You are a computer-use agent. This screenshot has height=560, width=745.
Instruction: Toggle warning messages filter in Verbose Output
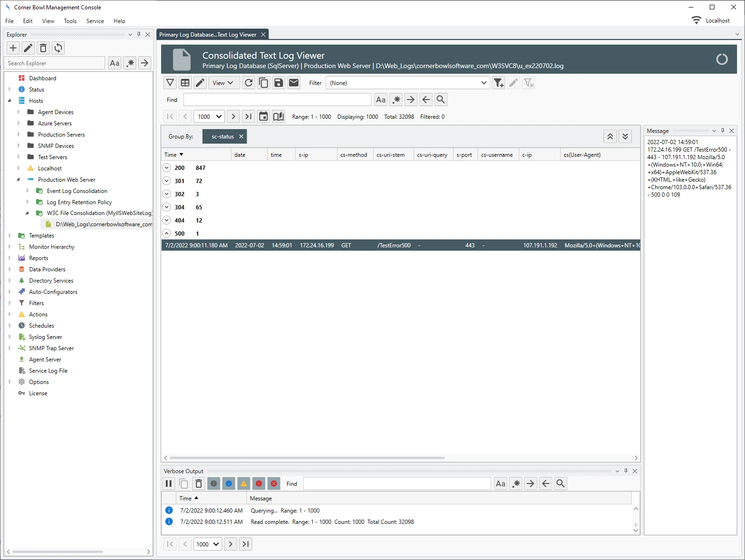pos(244,483)
